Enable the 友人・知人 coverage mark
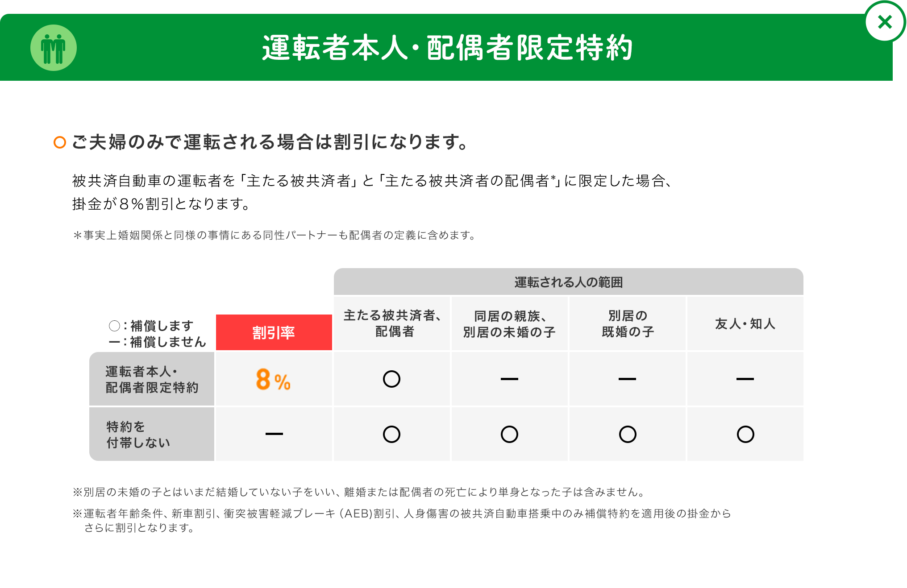This screenshot has width=907, height=588. [x=745, y=378]
